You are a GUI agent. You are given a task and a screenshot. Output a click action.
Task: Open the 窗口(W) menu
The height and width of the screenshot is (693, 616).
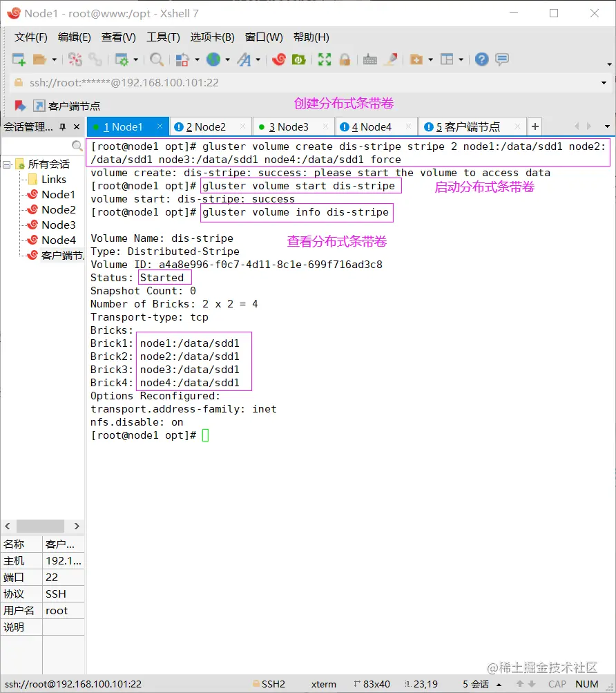(264, 37)
